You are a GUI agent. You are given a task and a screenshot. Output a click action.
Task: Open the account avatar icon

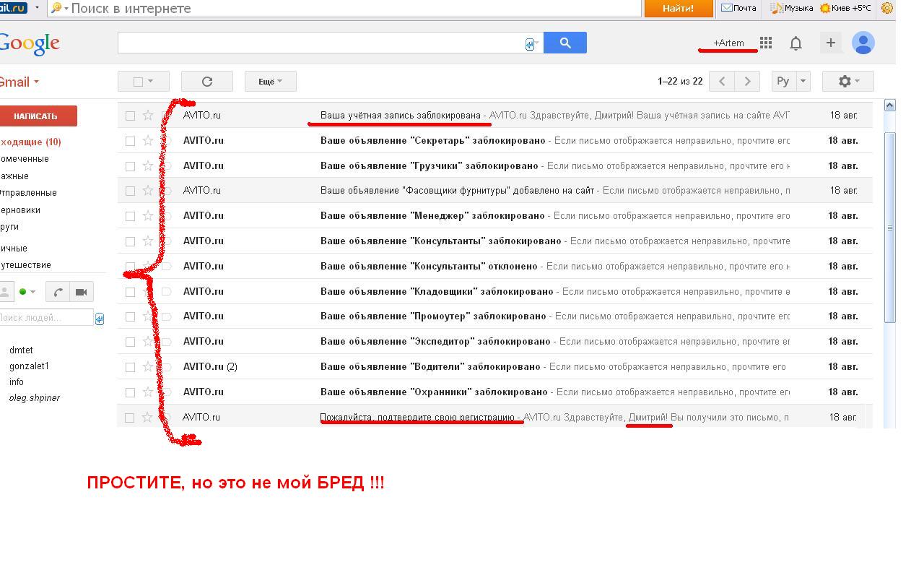[x=863, y=43]
